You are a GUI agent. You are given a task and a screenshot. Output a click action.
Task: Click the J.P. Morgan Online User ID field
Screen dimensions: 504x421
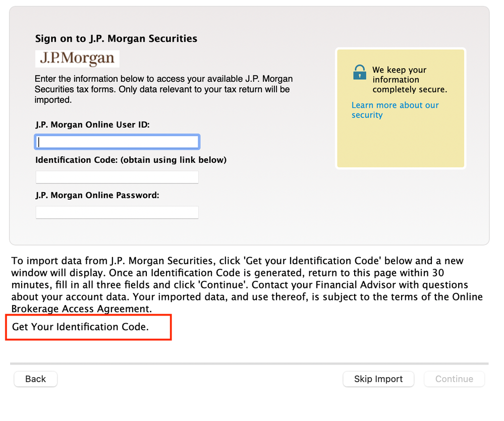tap(117, 142)
